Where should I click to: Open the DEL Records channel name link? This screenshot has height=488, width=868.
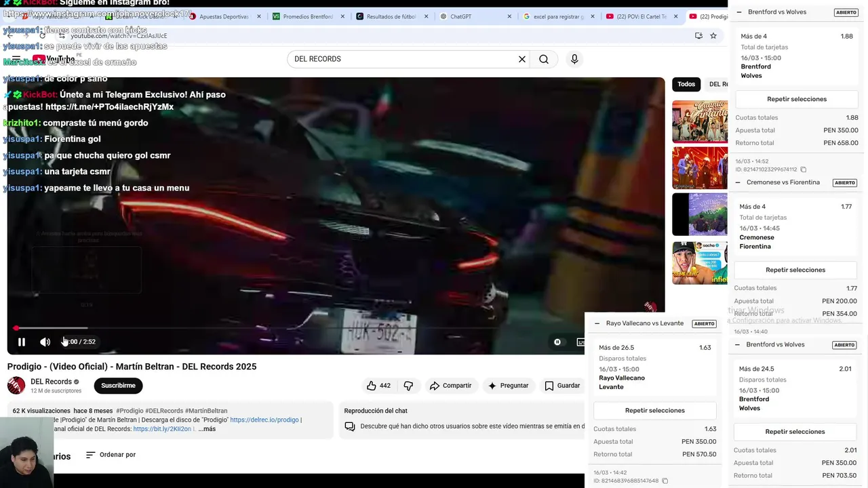pyautogui.click(x=51, y=382)
